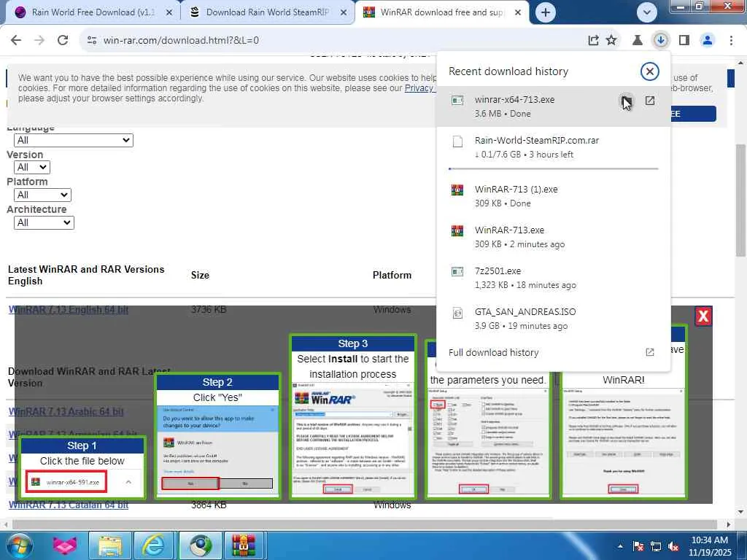Open the WinRAR-713.exe download from 2 minutes ago
This screenshot has height=560, width=747.
click(553, 237)
